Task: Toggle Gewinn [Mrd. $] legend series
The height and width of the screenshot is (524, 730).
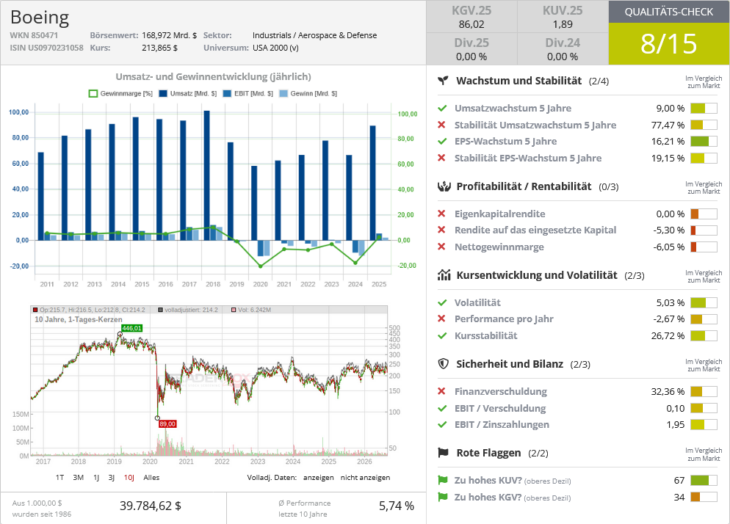Action: click(x=308, y=94)
